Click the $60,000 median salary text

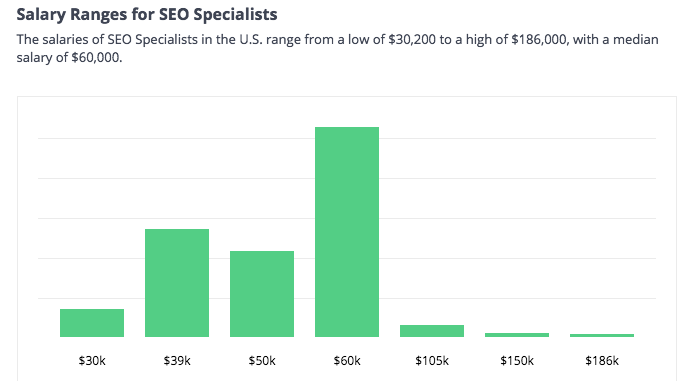[96, 57]
